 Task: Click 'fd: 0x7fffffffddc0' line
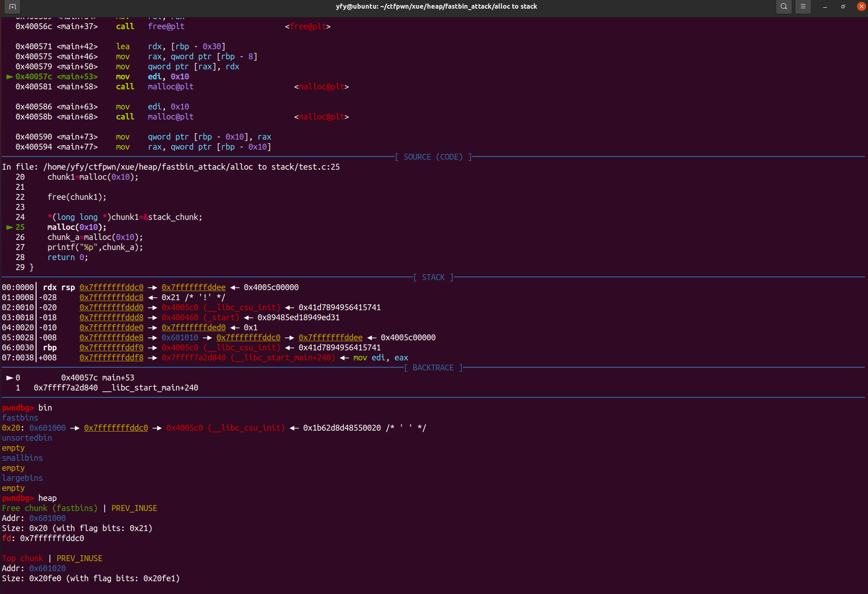[x=43, y=538]
